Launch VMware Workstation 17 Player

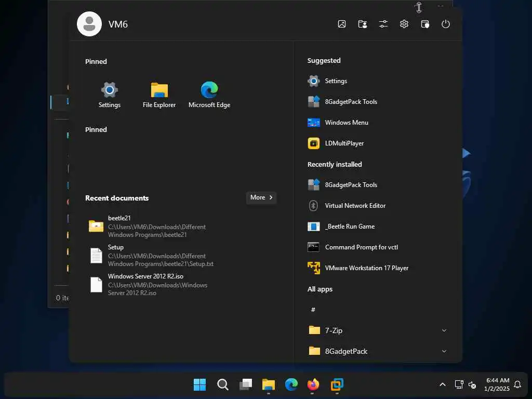coord(378,268)
